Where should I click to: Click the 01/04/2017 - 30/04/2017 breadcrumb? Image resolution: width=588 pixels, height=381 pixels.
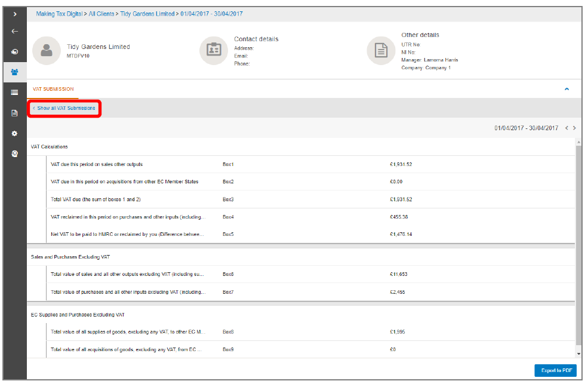click(x=211, y=14)
